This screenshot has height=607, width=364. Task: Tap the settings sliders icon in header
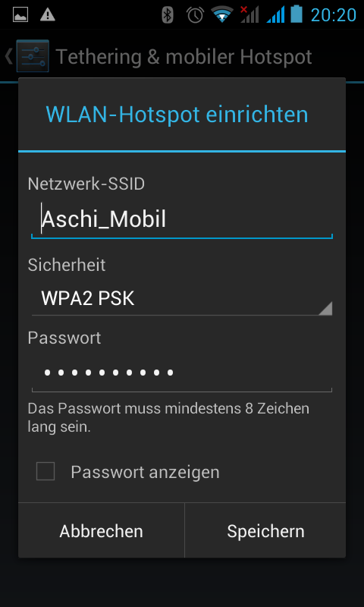tap(33, 56)
